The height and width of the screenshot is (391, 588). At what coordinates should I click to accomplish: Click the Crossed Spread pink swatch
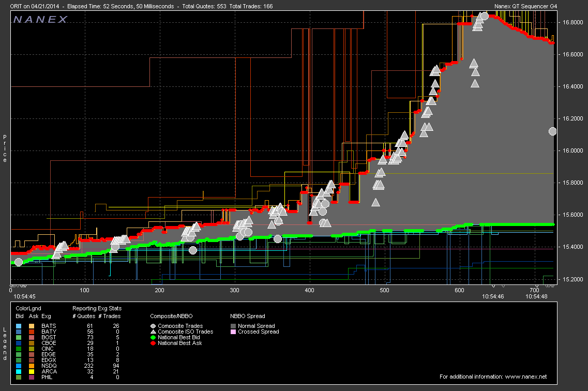pyautogui.click(x=233, y=332)
